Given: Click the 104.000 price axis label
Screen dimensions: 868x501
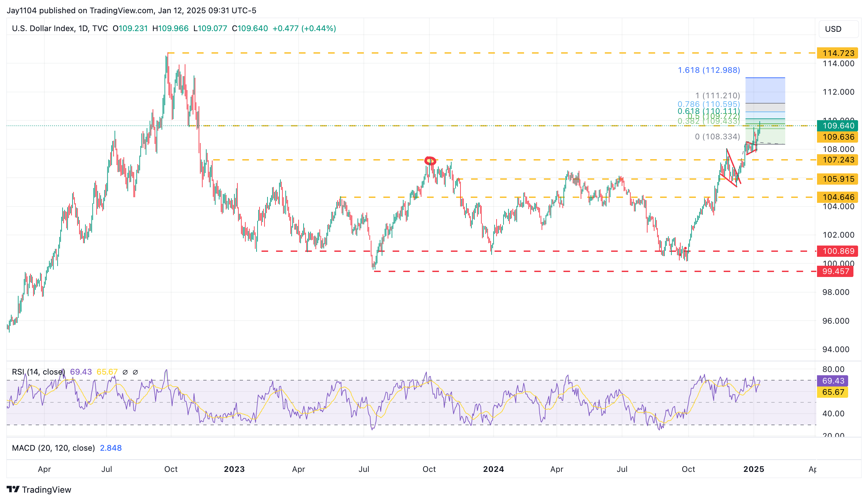Looking at the screenshot, I should [839, 206].
